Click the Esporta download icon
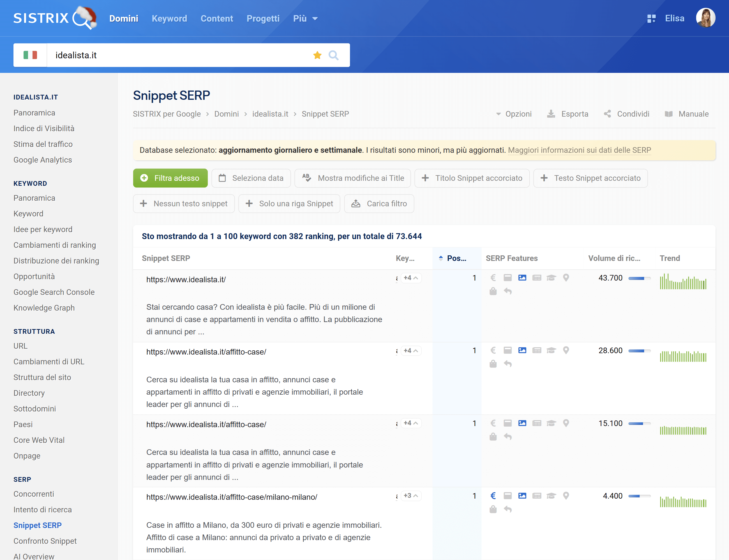 point(552,114)
